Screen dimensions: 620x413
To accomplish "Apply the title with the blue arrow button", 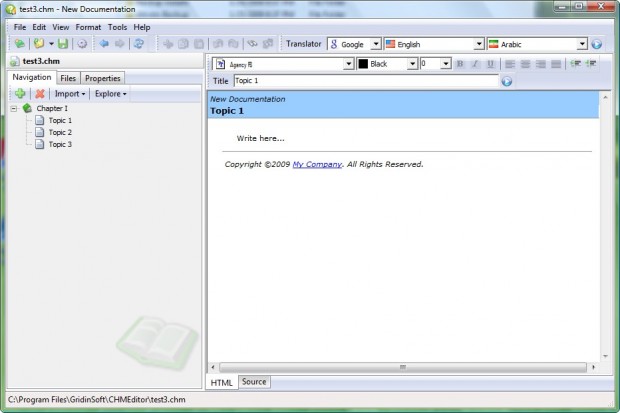I will point(507,81).
